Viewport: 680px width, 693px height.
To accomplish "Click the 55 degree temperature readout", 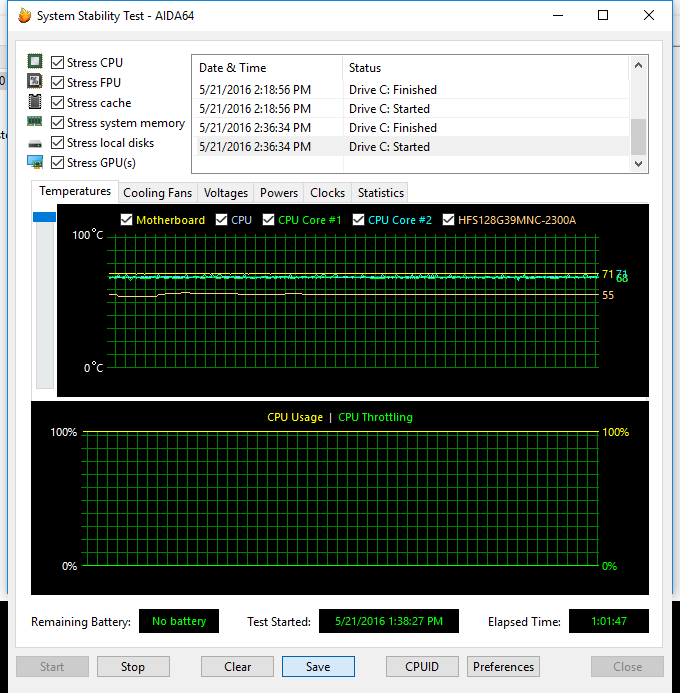I will click(x=608, y=295).
